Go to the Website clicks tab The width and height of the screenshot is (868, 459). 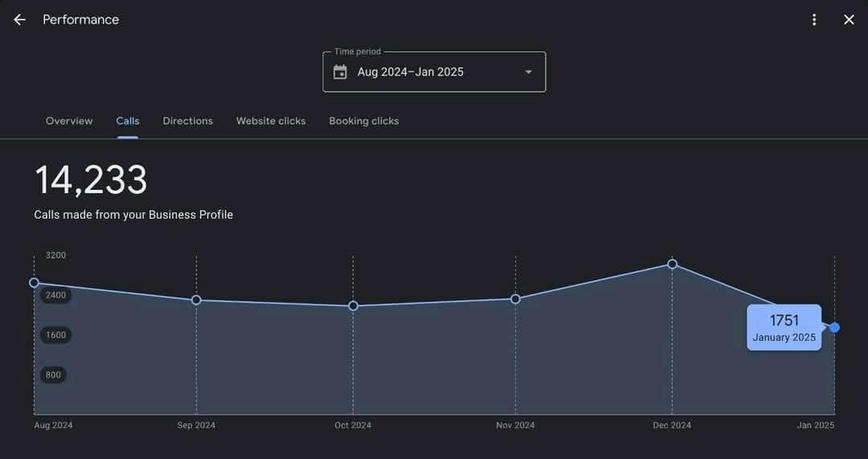(271, 121)
